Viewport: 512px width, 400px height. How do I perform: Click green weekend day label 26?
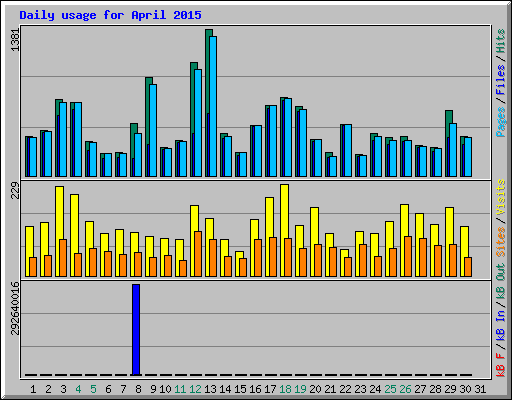(x=405, y=389)
